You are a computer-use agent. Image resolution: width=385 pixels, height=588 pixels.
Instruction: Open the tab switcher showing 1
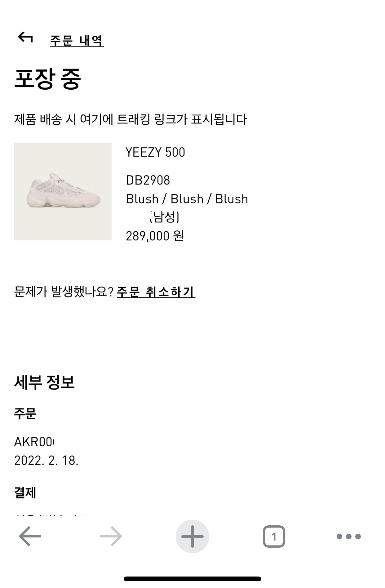pyautogui.click(x=274, y=536)
